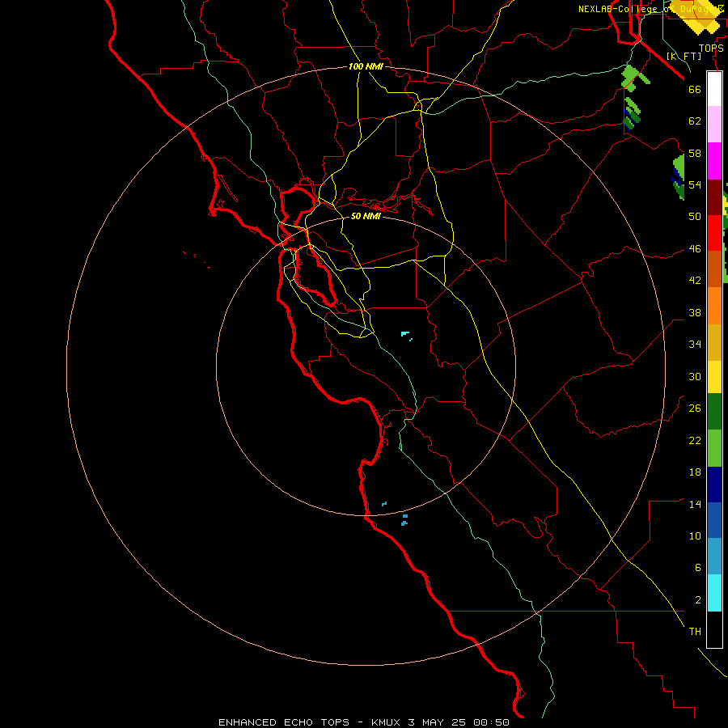The height and width of the screenshot is (728, 728).
Task: Click the dark orange legend swatch
Action: 714,269
